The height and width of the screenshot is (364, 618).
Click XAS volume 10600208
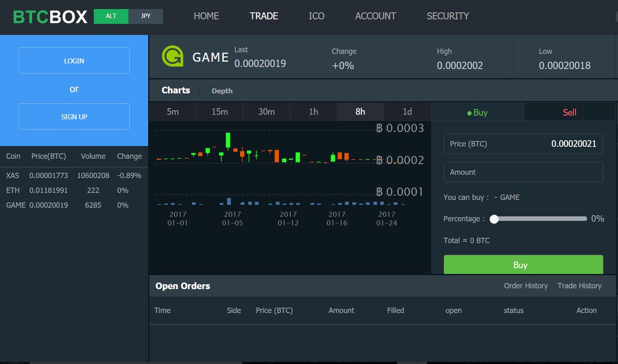point(93,176)
